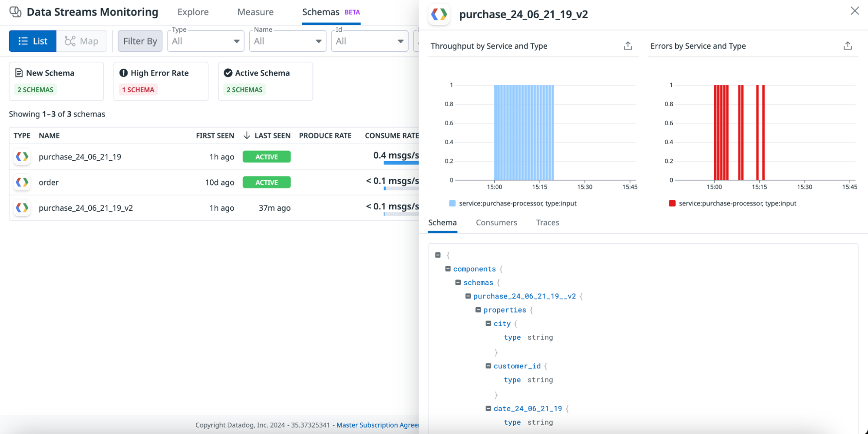Open the Type filter dropdown
The image size is (868, 434).
point(206,41)
